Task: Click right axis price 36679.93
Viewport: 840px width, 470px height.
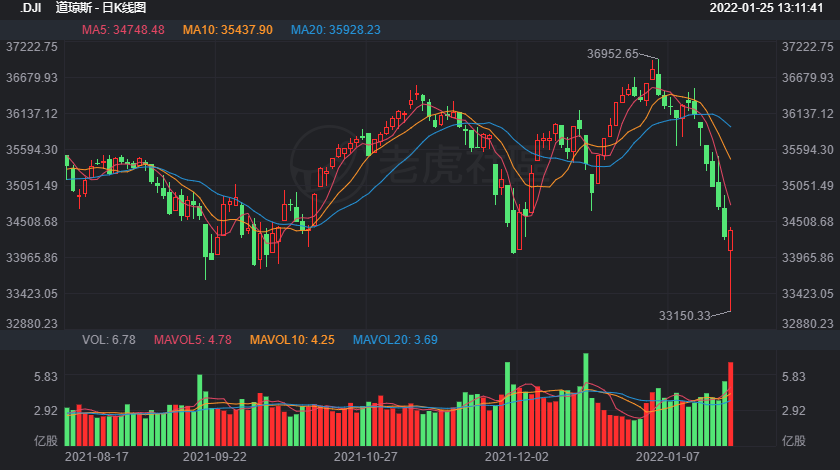Action: 808,78
